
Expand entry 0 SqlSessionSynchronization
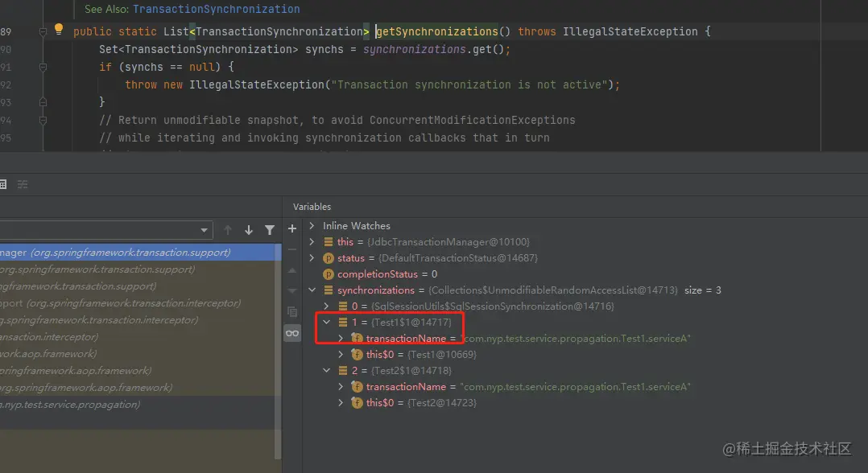click(x=326, y=306)
